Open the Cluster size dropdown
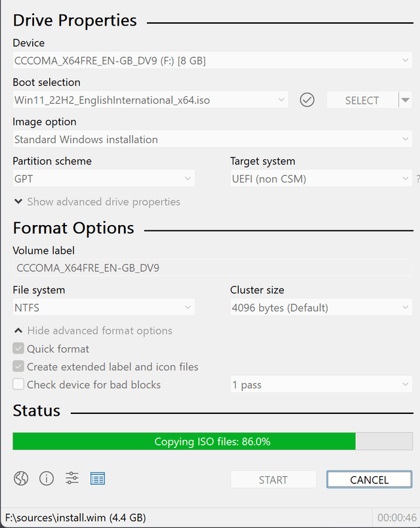The image size is (420, 528). coord(321,308)
